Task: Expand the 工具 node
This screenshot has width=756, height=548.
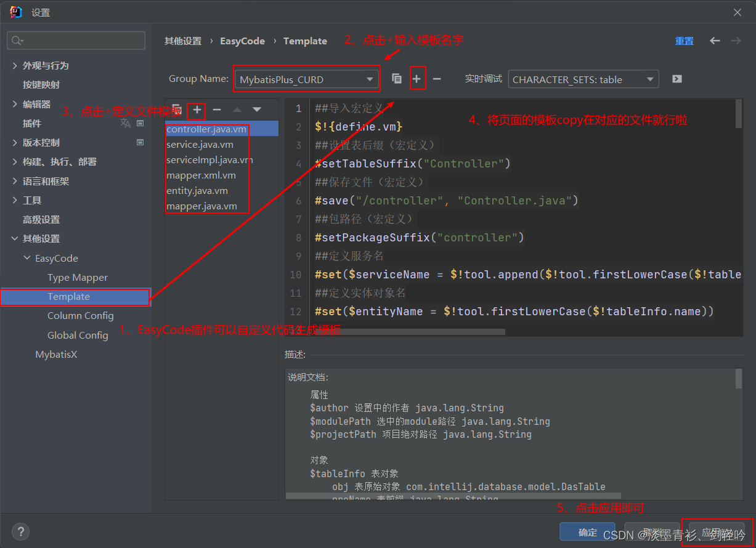Action: (15, 200)
